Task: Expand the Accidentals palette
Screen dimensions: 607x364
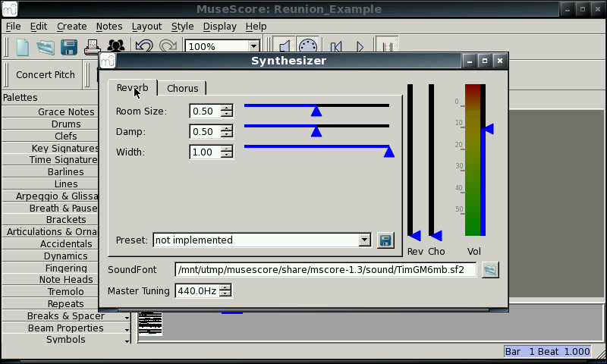Action: pos(50,244)
